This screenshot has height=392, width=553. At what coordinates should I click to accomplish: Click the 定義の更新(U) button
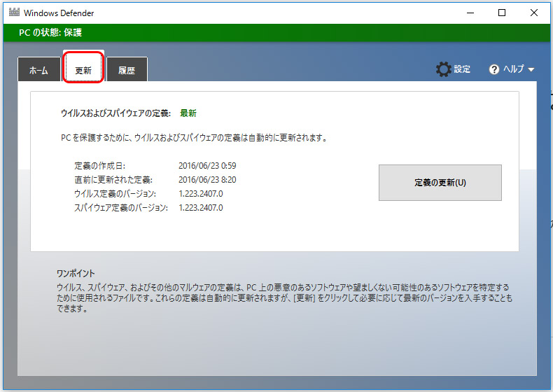coord(440,183)
